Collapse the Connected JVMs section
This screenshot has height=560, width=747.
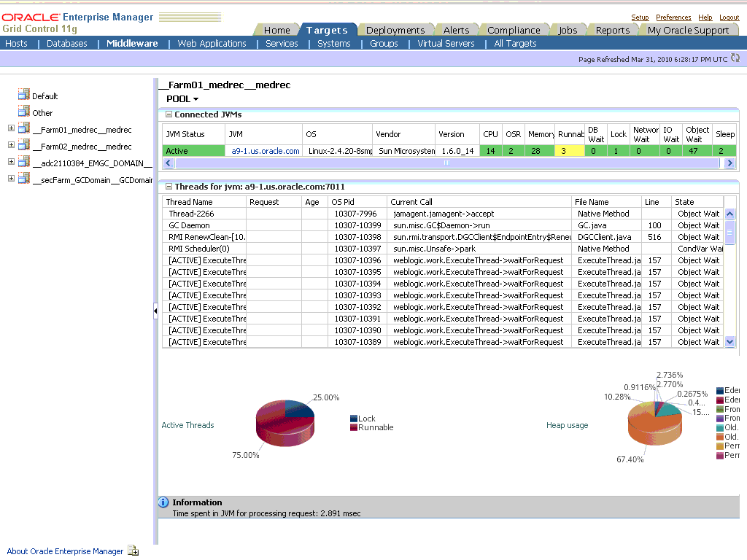[x=169, y=114]
